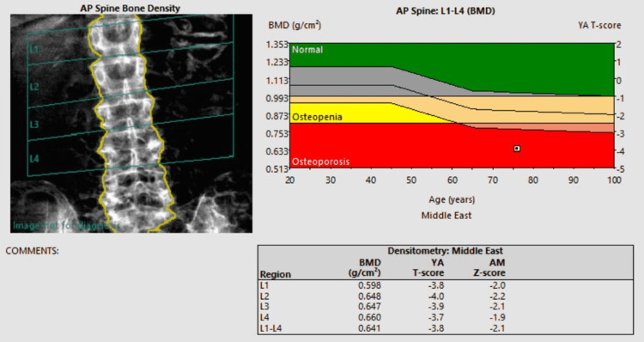Click the 0.513 BMD axis tick value
This screenshot has width=644, height=342.
[x=277, y=169]
